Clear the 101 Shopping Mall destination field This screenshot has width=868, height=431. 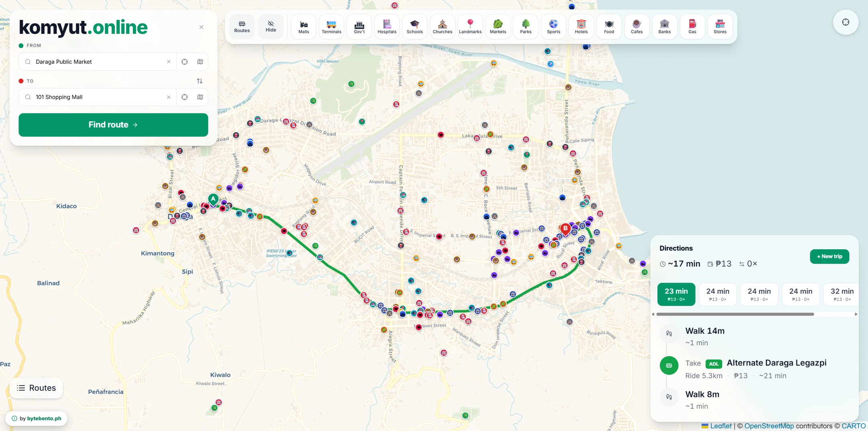169,97
